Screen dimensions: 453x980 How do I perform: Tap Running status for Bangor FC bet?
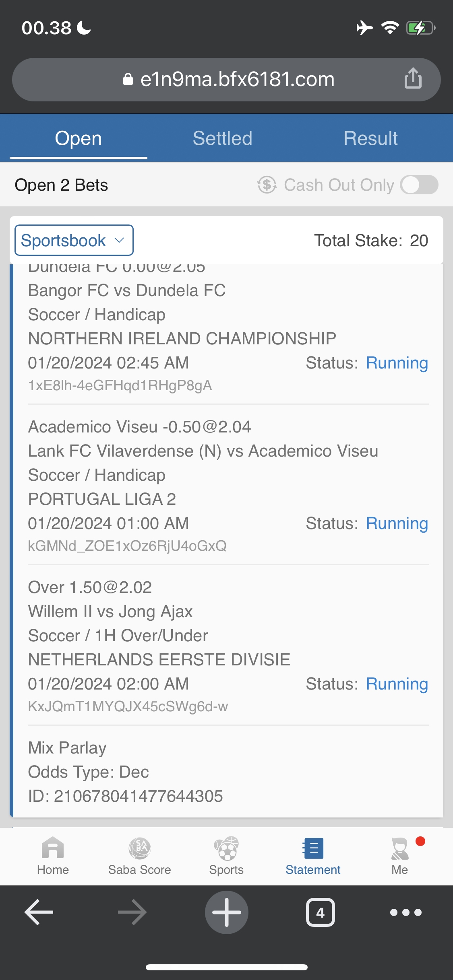(397, 363)
